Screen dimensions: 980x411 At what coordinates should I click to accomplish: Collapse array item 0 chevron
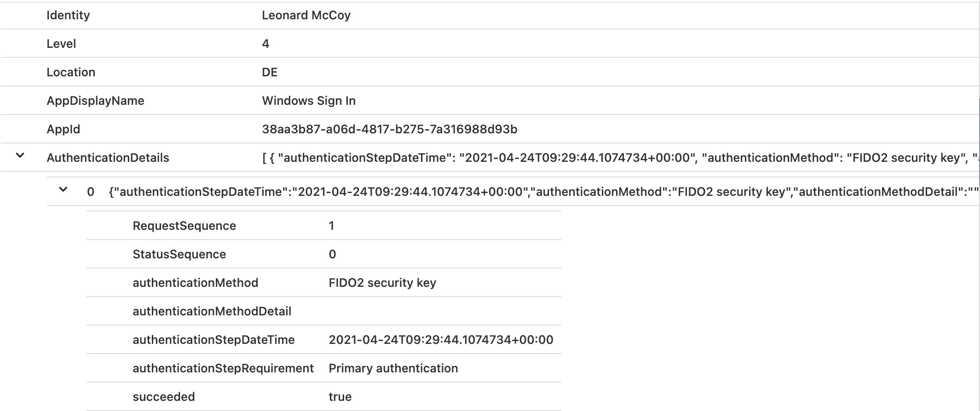point(63,189)
